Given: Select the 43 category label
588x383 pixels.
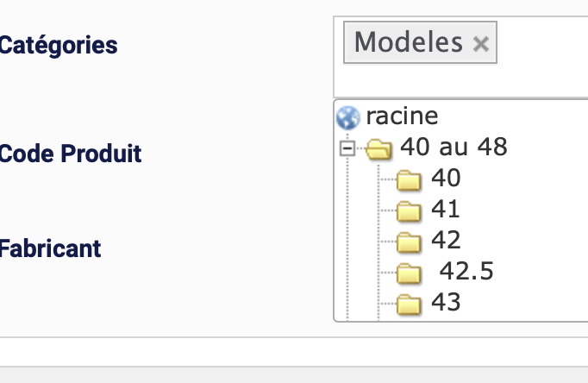Looking at the screenshot, I should 446,302.
